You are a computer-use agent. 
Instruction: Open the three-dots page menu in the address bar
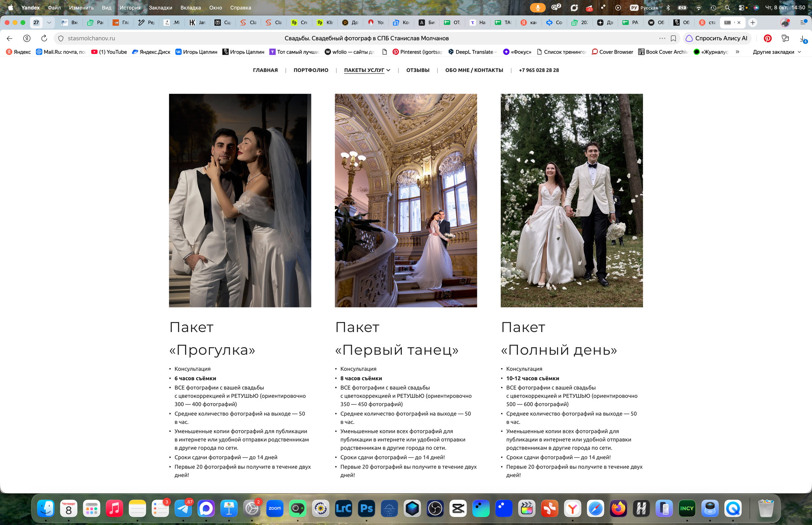tap(662, 38)
